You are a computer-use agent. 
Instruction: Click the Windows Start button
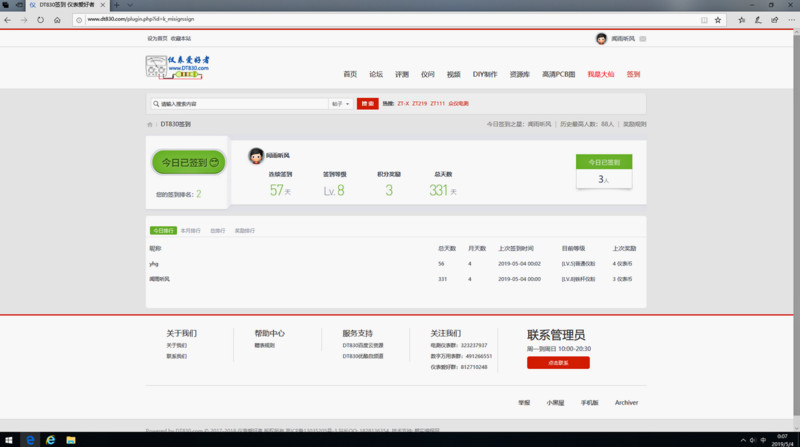[x=9, y=439]
